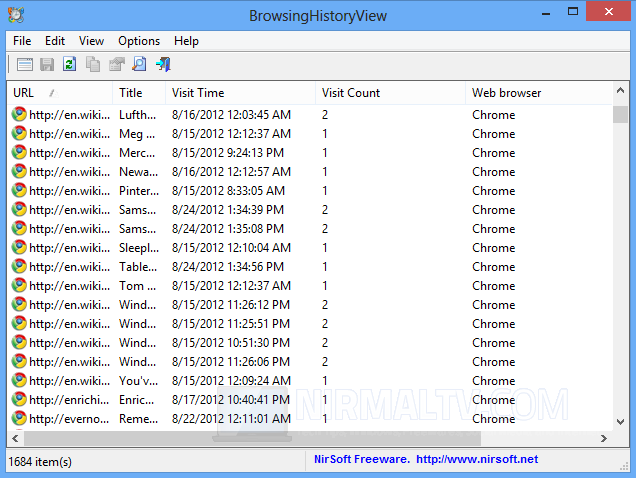Viewport: 636px width, 478px height.
Task: Minimize the BrowsingHistoryView window
Action: (546, 13)
